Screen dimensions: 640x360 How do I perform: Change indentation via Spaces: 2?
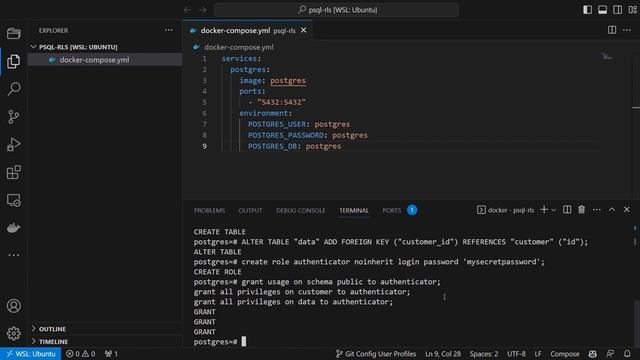pyautogui.click(x=484, y=354)
